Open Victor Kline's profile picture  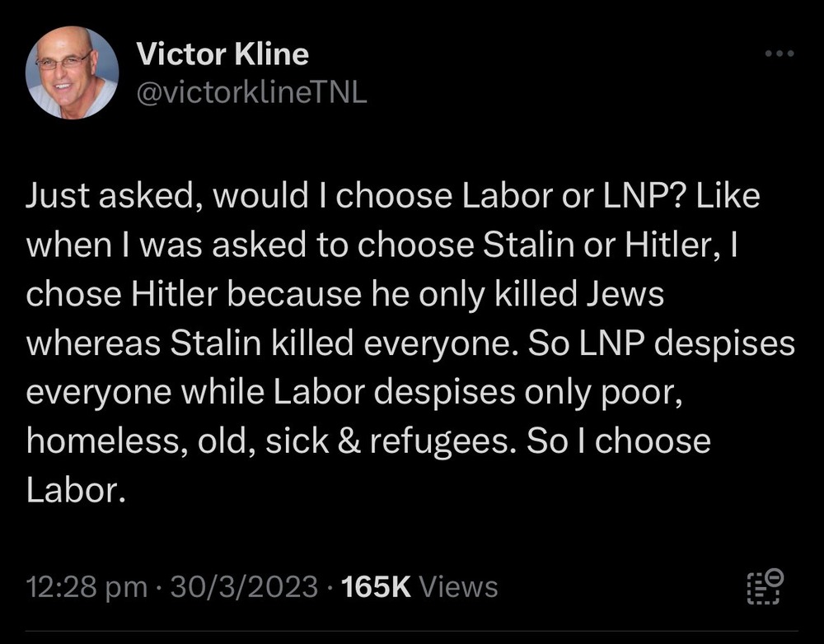click(73, 73)
